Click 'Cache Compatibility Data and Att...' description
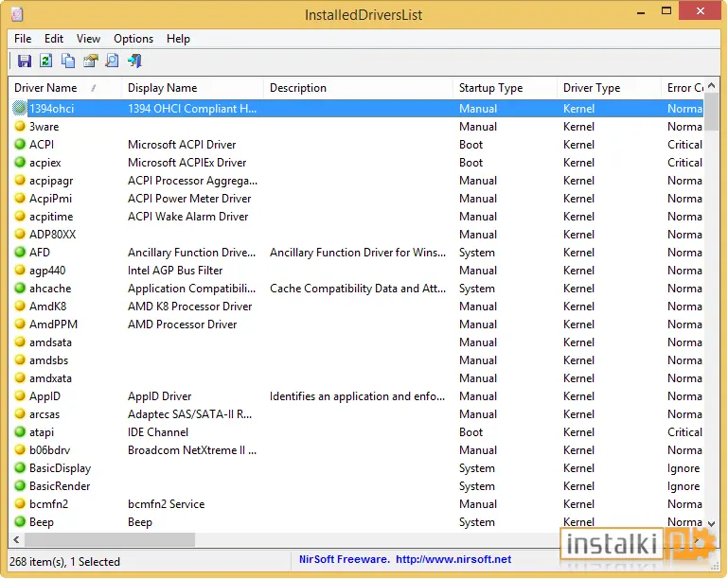 358,289
